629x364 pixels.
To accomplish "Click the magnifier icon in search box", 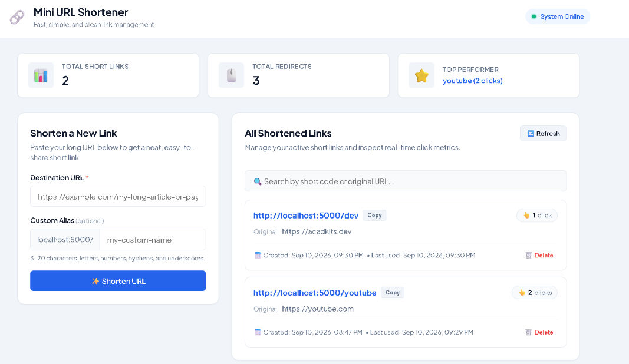I will 258,181.
